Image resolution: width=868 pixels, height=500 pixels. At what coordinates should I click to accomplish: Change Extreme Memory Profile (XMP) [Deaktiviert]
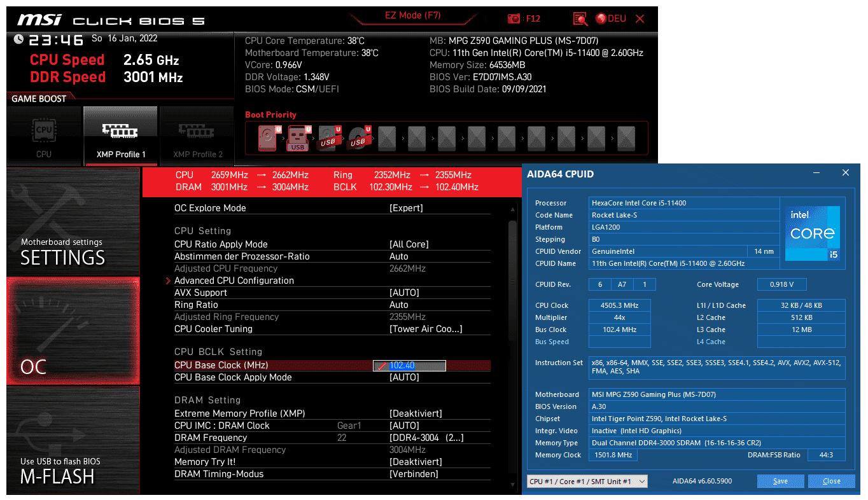point(416,413)
